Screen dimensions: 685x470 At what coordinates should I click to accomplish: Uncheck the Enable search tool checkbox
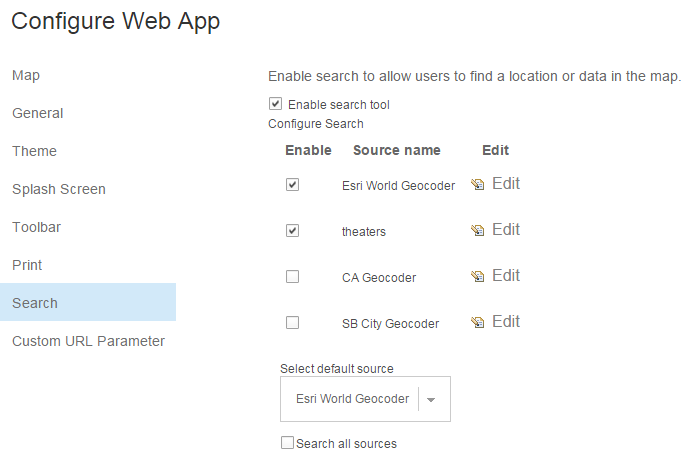[x=275, y=104]
